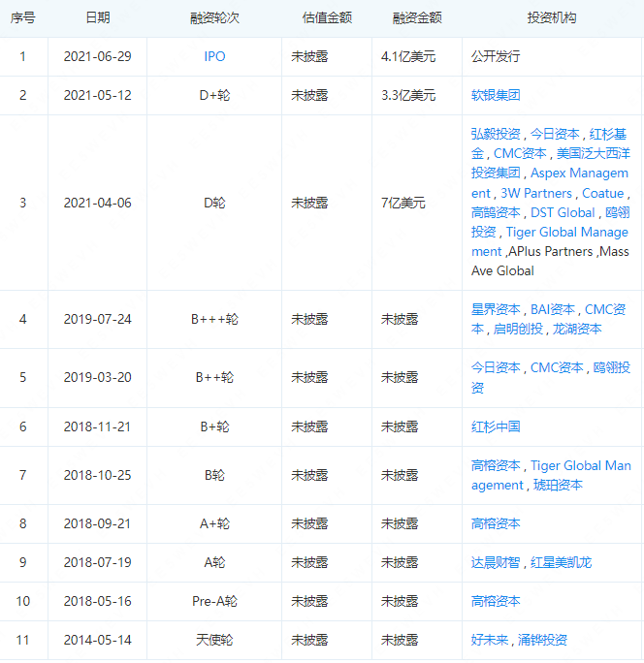Screen dimensions: 644x663
Task: Select the date 2018-09-21 cell
Action: coord(97,523)
